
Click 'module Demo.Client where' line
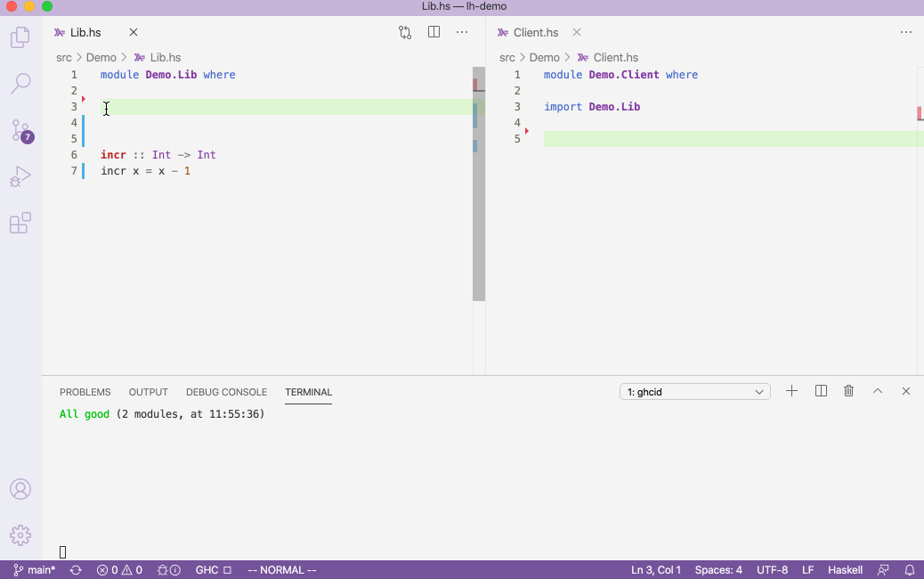(x=620, y=75)
